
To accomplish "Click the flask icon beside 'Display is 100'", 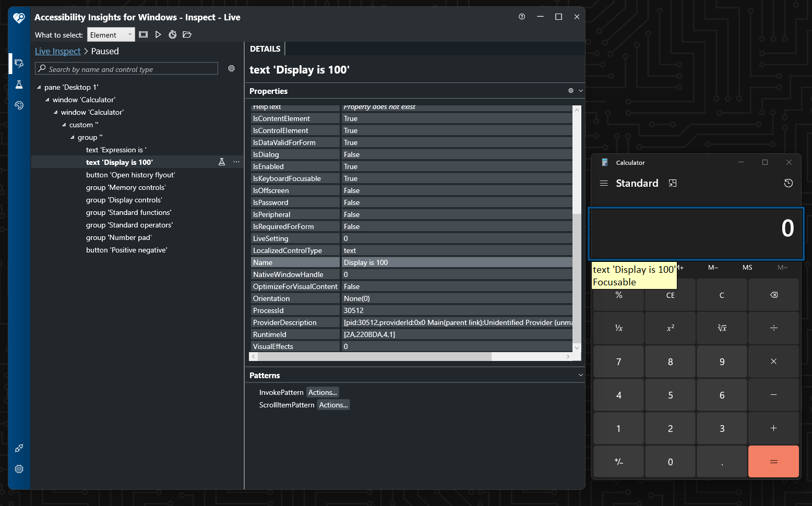I will click(x=222, y=162).
